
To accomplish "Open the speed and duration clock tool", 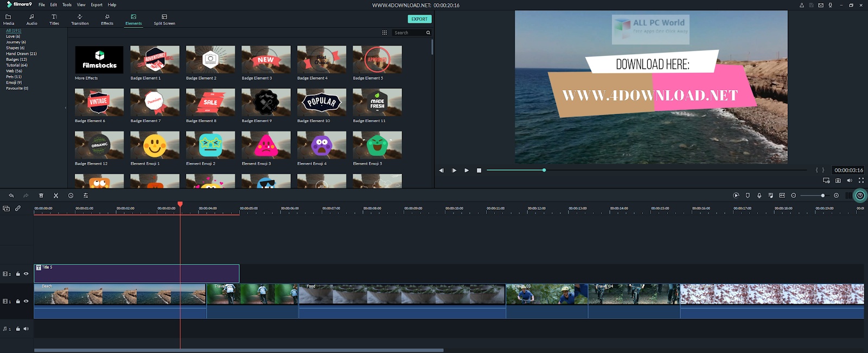I will pyautogui.click(x=71, y=196).
